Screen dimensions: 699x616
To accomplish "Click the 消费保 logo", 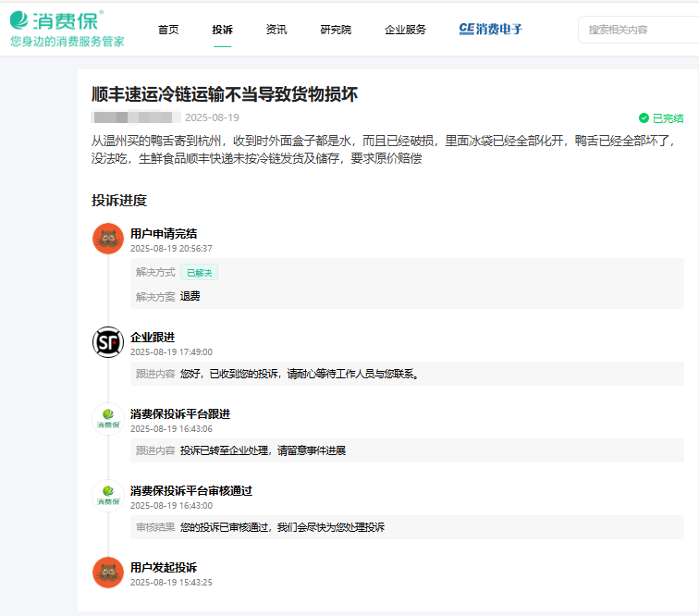I will click(x=56, y=20).
